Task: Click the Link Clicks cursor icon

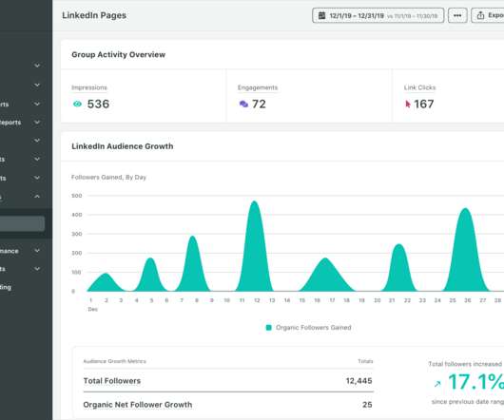Action: (x=408, y=104)
